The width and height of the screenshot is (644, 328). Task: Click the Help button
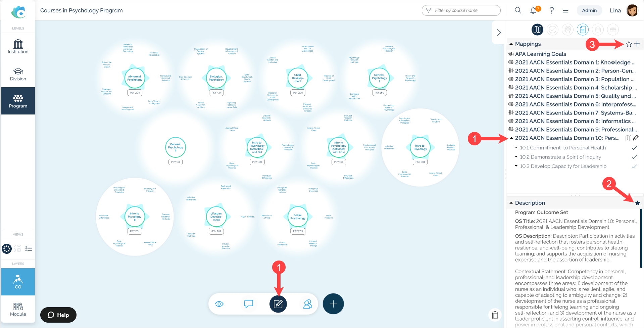[58, 315]
